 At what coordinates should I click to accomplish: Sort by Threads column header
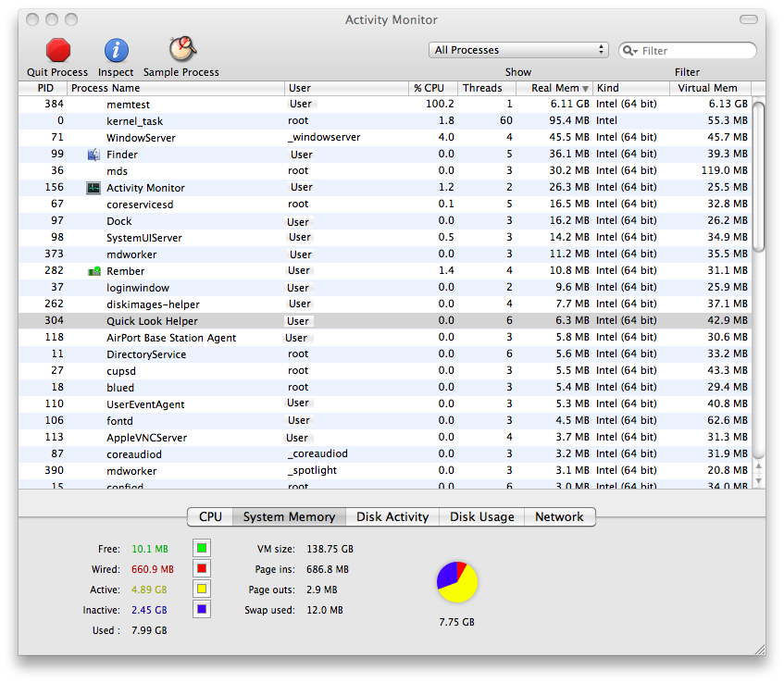487,88
